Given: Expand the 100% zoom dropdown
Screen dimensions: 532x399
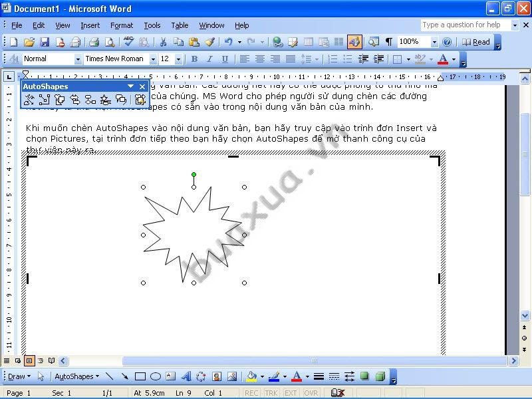Looking at the screenshot, I should point(434,42).
